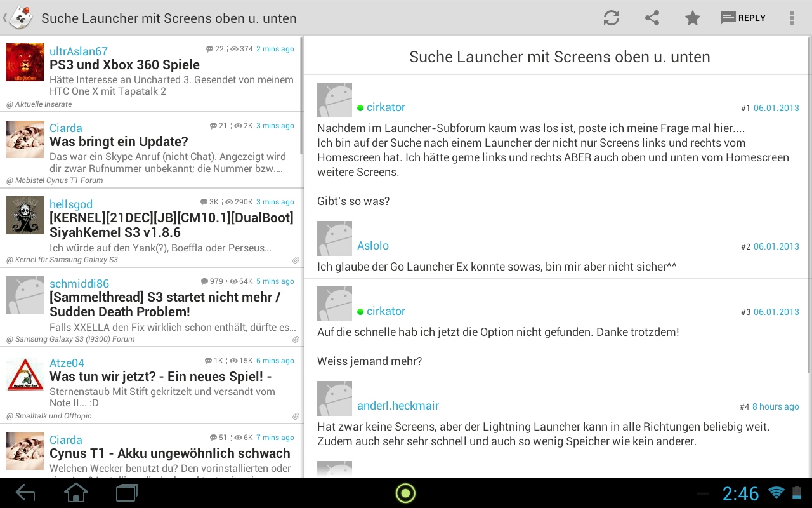View cirkator's profile from post #1

pos(386,107)
